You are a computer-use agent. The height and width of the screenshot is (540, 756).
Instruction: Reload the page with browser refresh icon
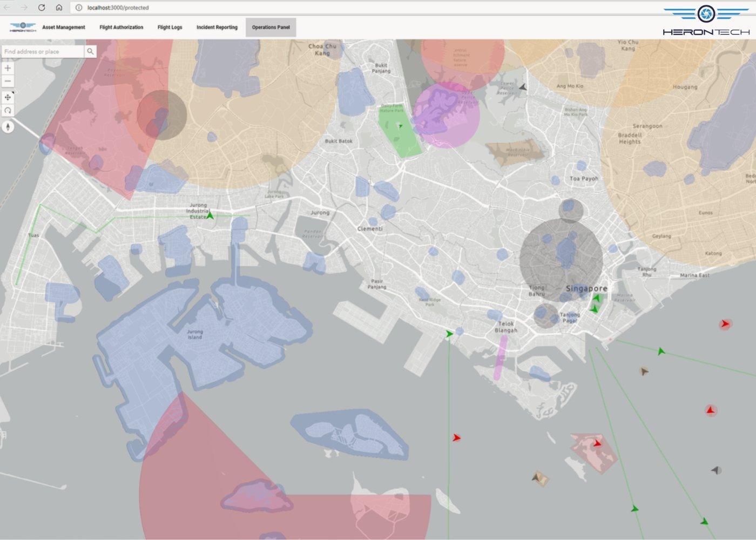coord(42,8)
